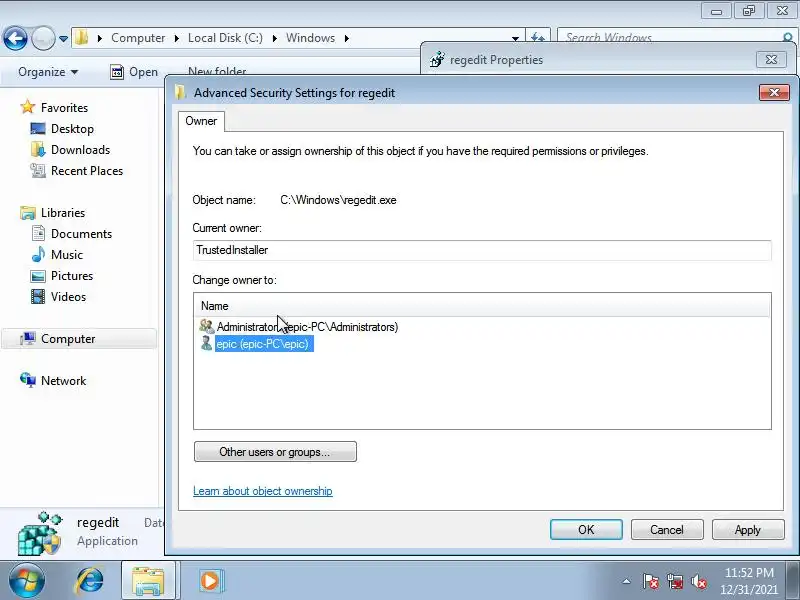
Task: Click Open in the Explorer toolbar
Action: coord(143,72)
